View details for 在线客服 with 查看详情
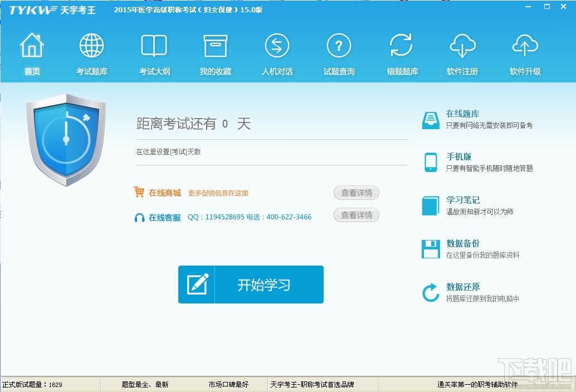This screenshot has width=576, height=392. tap(357, 215)
